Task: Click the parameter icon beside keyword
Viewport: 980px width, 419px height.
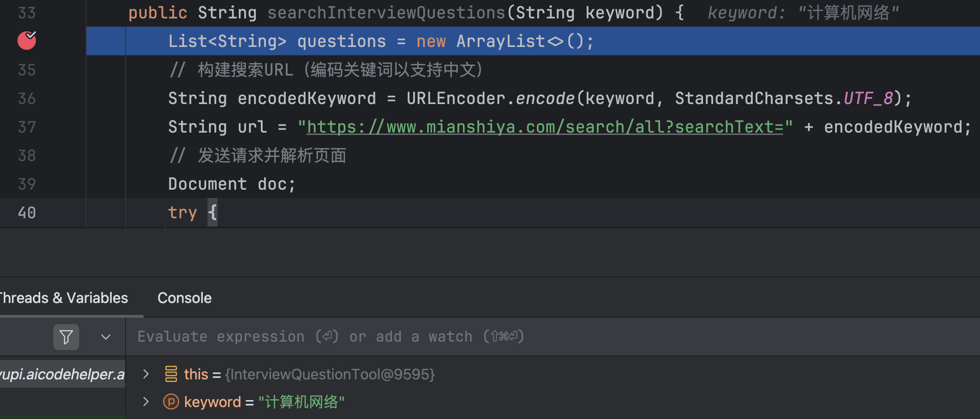Action: 171,402
